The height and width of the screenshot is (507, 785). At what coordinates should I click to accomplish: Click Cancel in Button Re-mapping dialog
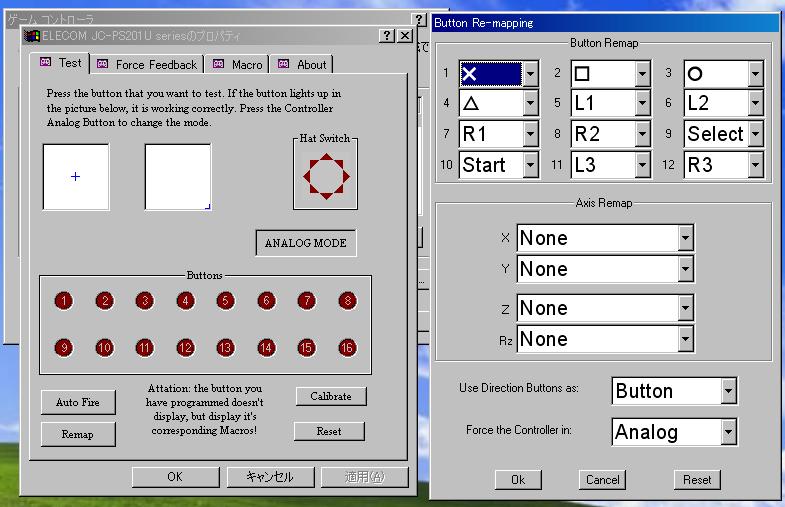click(602, 480)
